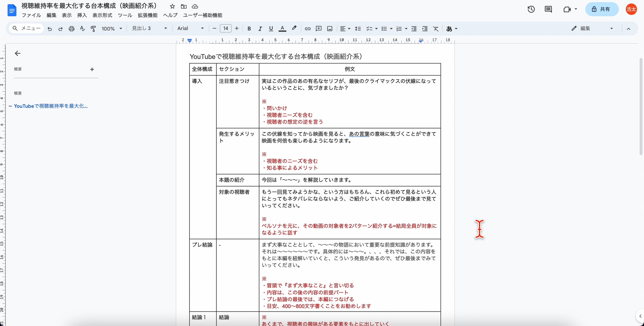Toggle italic formatting

(x=260, y=29)
